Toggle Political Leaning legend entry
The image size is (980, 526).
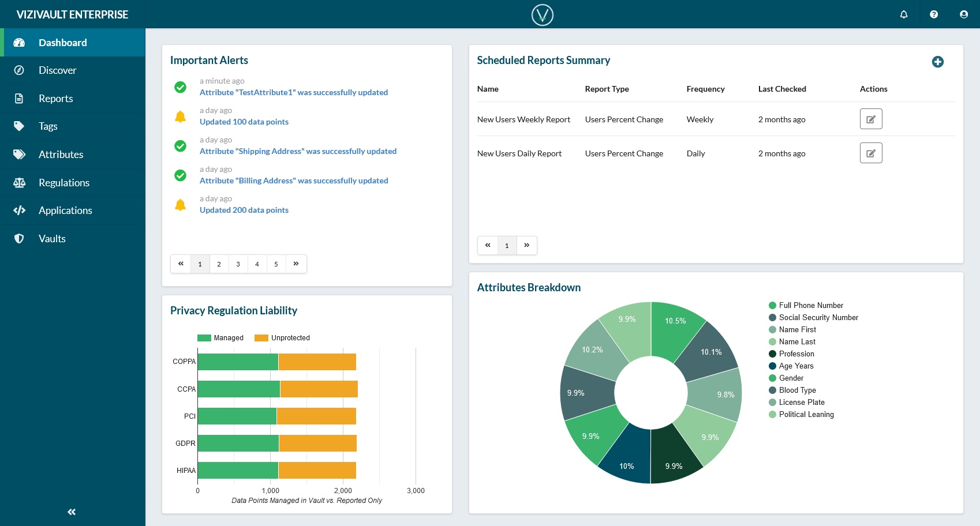click(x=801, y=415)
